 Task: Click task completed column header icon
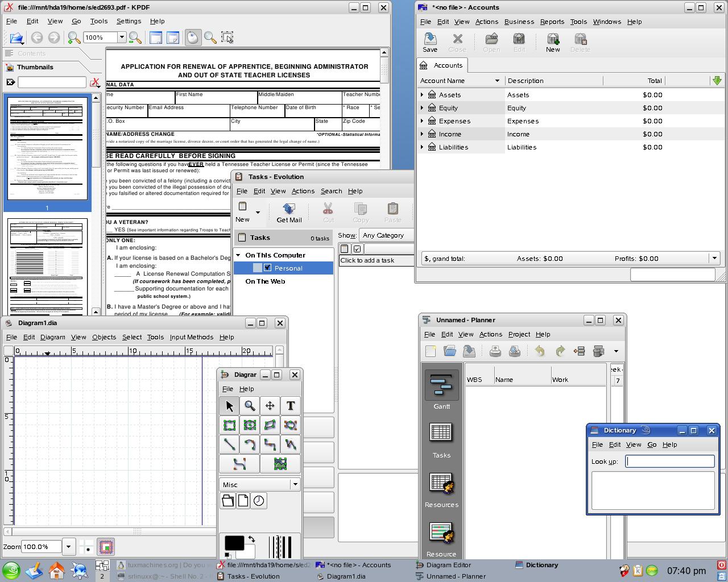tap(357, 249)
